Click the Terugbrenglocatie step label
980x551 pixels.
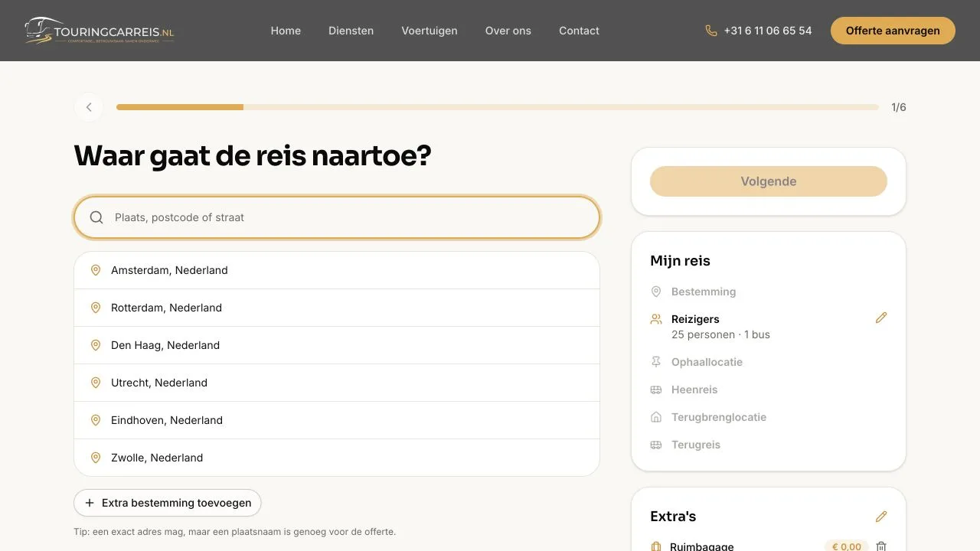[x=719, y=417]
